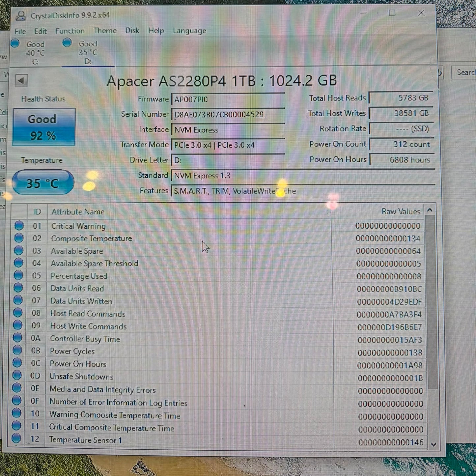Click the status circle for Power On Hours row

point(17,363)
